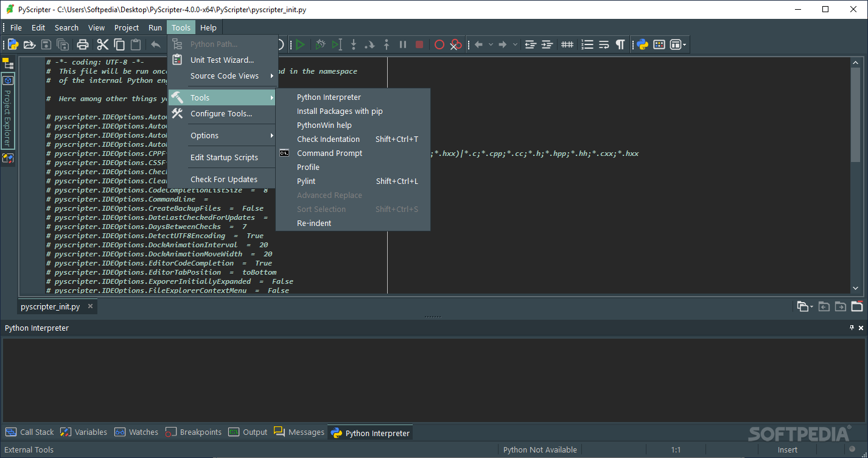The image size is (868, 458).
Task: Choose Python Interpreter in Tools submenu
Action: coord(353,97)
